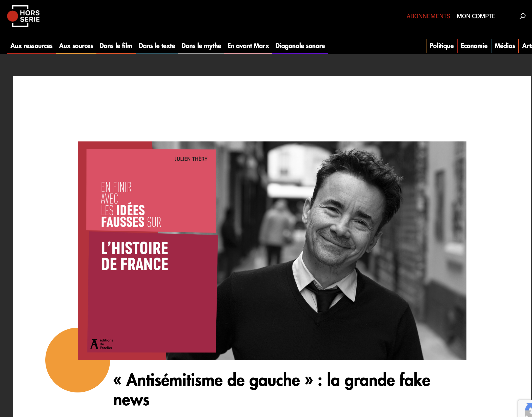Open the search magnifier icon
Screen dimensions: 532x417
pos(523,16)
